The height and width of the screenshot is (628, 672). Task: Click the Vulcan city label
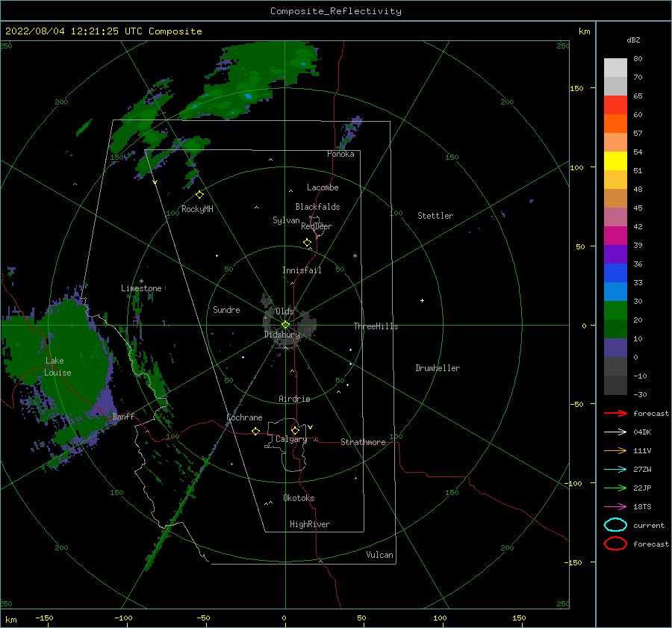380,555
